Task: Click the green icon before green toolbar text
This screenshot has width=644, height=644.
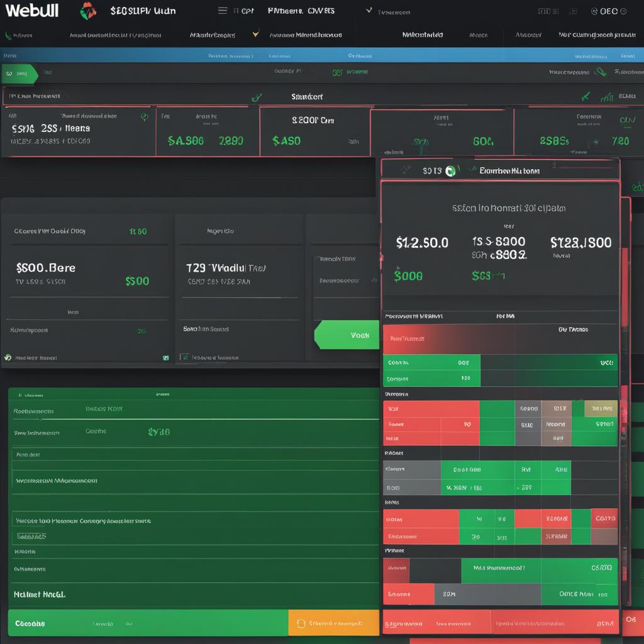Action: (x=337, y=73)
